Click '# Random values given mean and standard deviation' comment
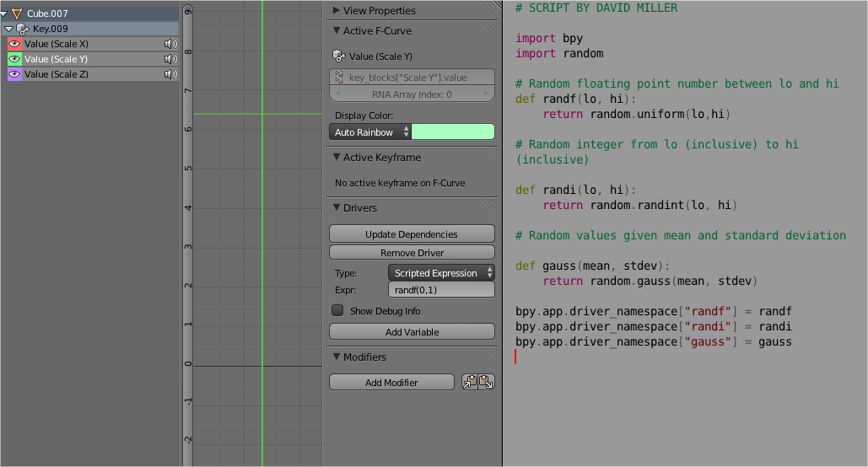868x467 pixels. tap(681, 236)
